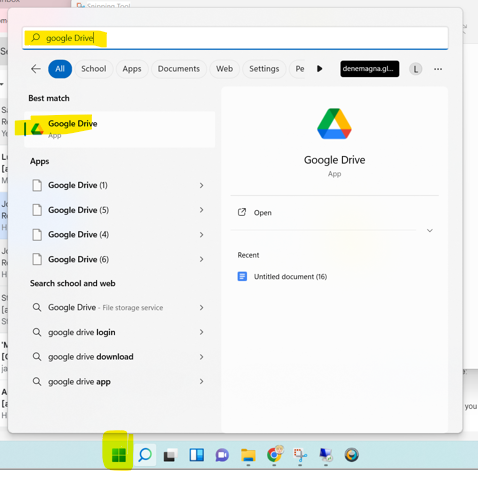Expand chevron for Google Drive File storage service

(x=201, y=307)
